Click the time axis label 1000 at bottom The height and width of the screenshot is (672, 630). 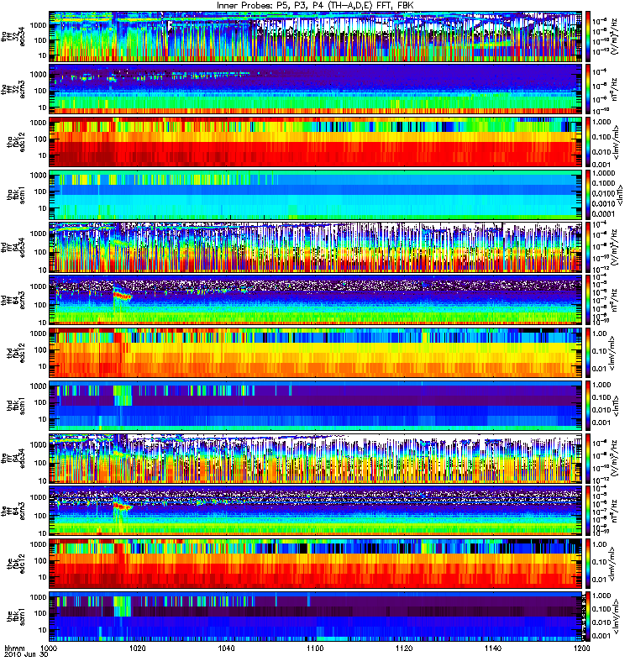49,648
